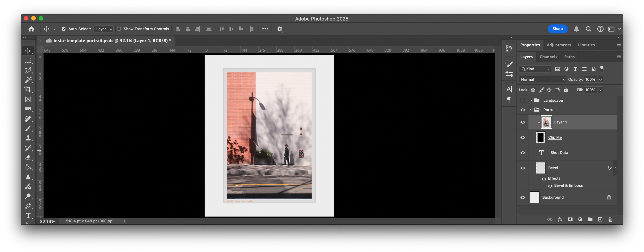The image size is (644, 252).
Task: Hide the Background layer
Action: tap(523, 198)
